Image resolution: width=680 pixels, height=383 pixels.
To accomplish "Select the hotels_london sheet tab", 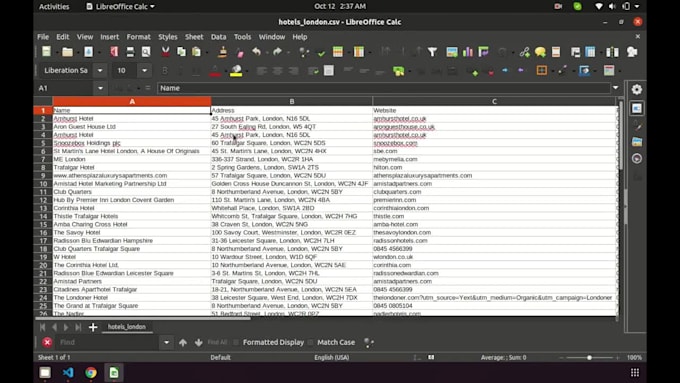I will coord(127,327).
